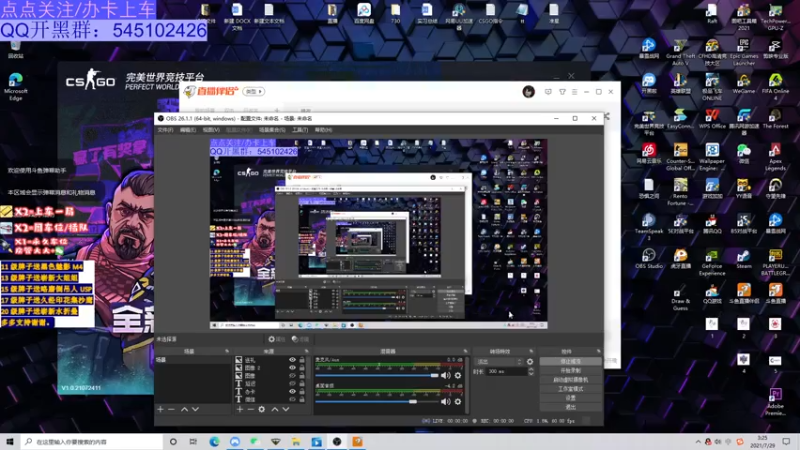Add a new source with plus icon
The image size is (800, 450).
tap(239, 409)
